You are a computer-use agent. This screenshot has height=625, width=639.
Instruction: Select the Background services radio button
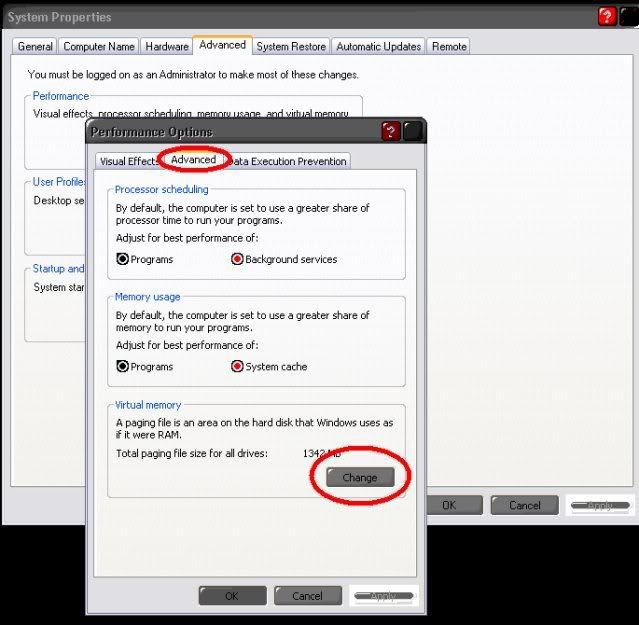pyautogui.click(x=237, y=259)
